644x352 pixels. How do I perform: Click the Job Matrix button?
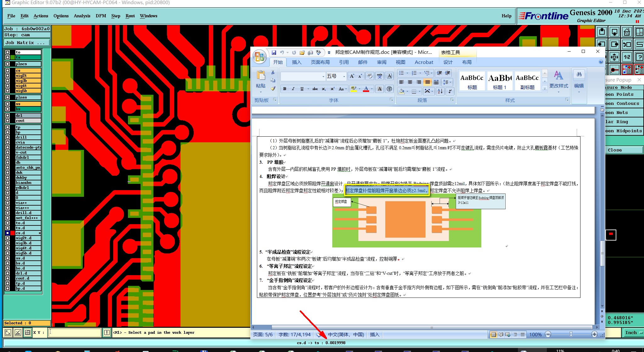(x=27, y=43)
